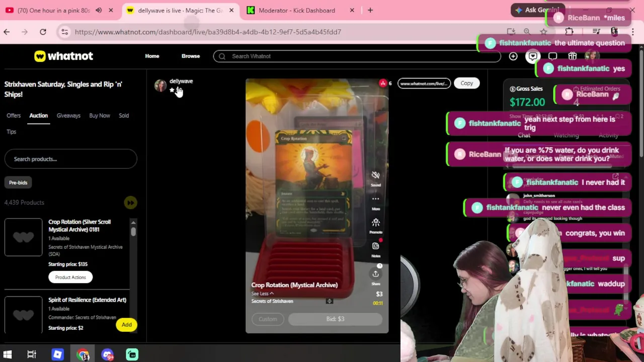Open the messages speech bubble icon
The height and width of the screenshot is (362, 644).
tap(552, 56)
